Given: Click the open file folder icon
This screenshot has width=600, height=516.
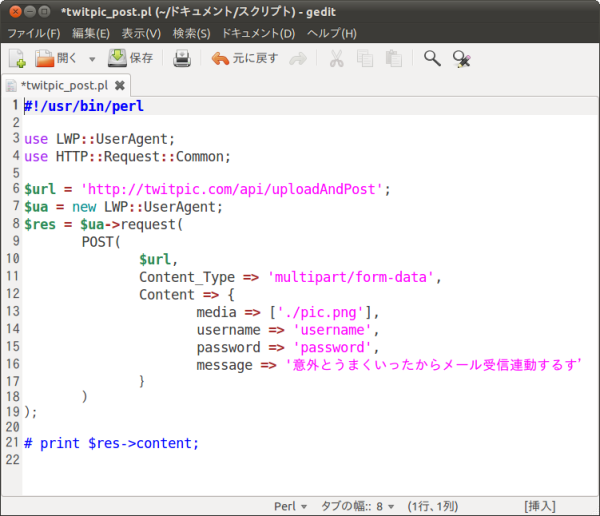Looking at the screenshot, I should (x=45, y=59).
